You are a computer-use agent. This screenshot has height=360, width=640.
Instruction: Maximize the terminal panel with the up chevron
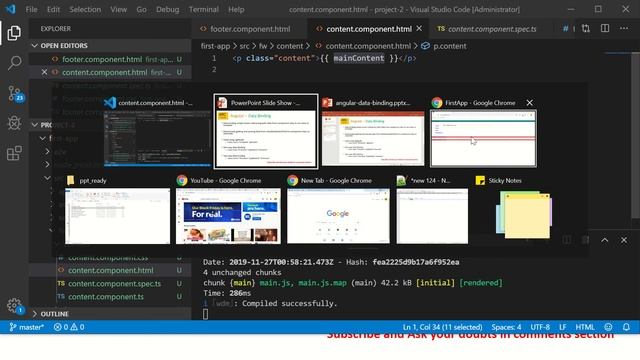[604, 240]
